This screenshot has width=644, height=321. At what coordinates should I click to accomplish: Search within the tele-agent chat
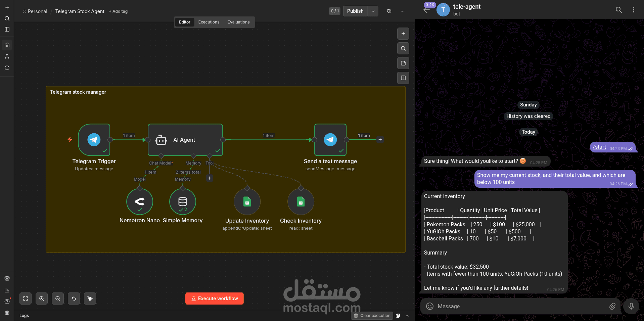tap(619, 10)
